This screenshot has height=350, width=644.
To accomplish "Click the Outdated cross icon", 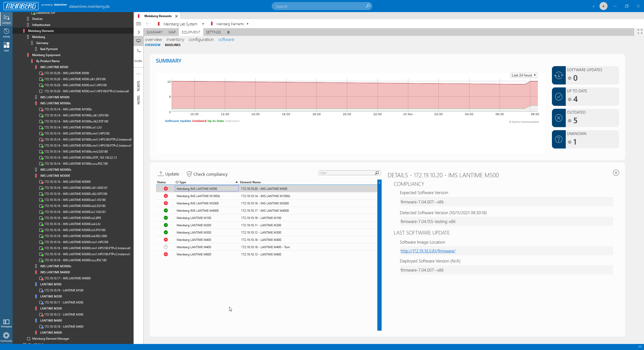I will [x=559, y=118].
